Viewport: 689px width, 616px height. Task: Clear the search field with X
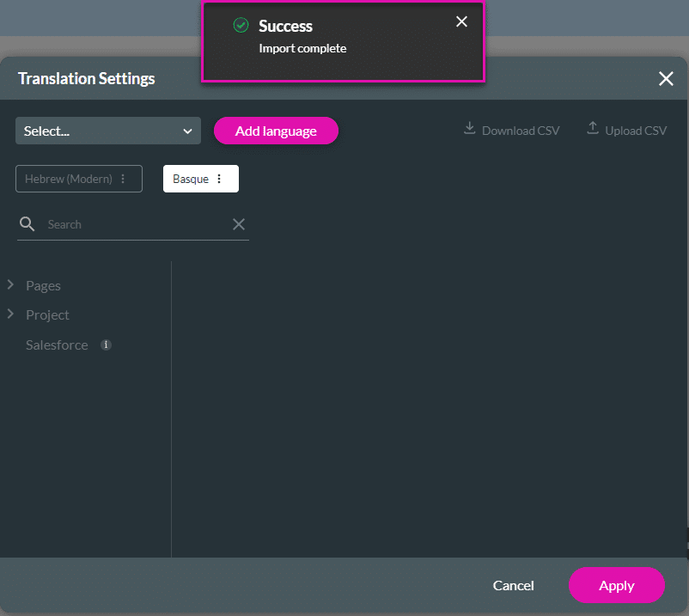(239, 224)
